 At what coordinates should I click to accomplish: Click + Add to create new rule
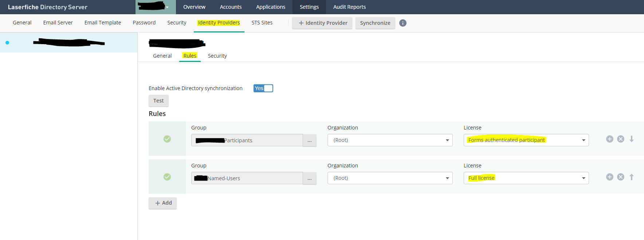click(x=162, y=203)
